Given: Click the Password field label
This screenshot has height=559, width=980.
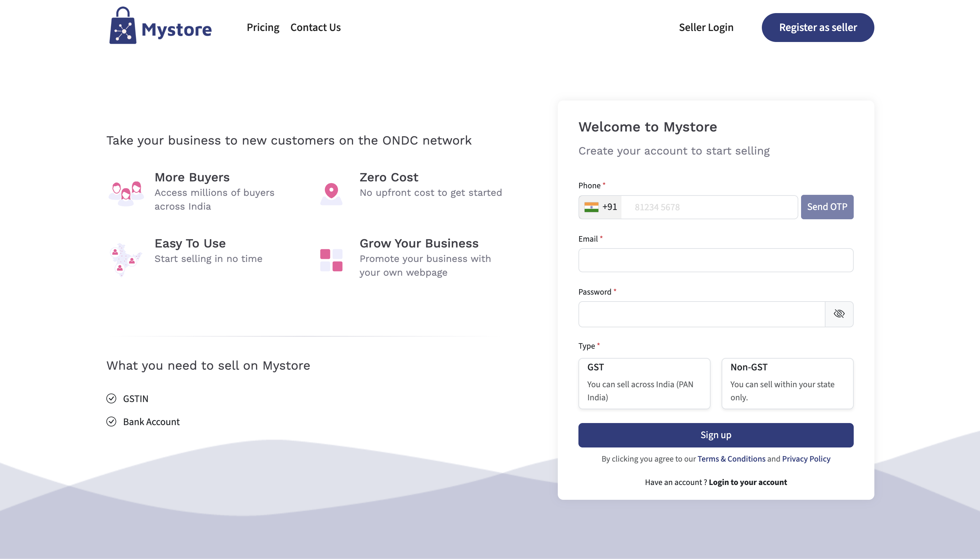Looking at the screenshot, I should click(595, 292).
